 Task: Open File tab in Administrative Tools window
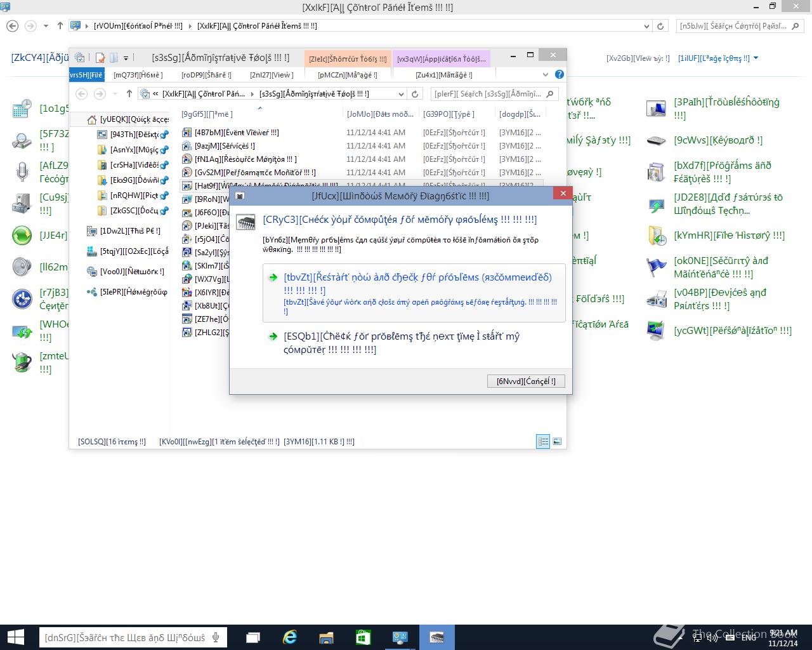point(87,75)
